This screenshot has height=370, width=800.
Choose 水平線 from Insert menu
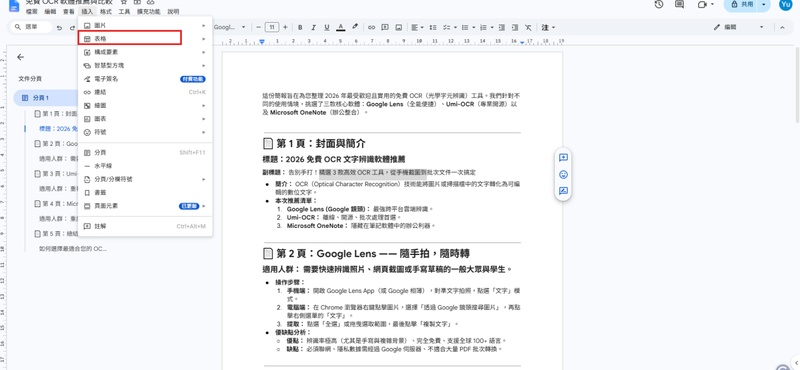[145, 166]
